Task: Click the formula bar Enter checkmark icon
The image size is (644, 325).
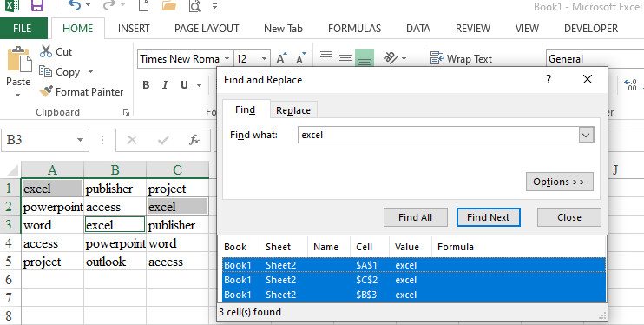Action: pos(163,140)
